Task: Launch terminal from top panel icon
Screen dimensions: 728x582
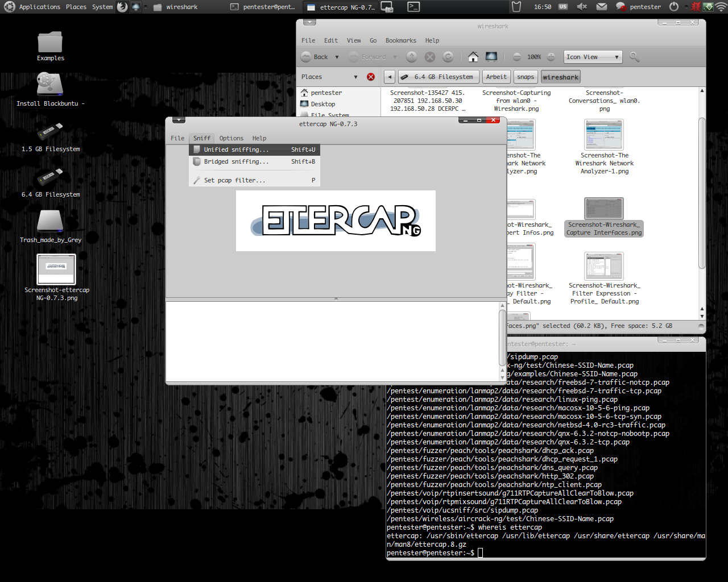Action: point(413,7)
